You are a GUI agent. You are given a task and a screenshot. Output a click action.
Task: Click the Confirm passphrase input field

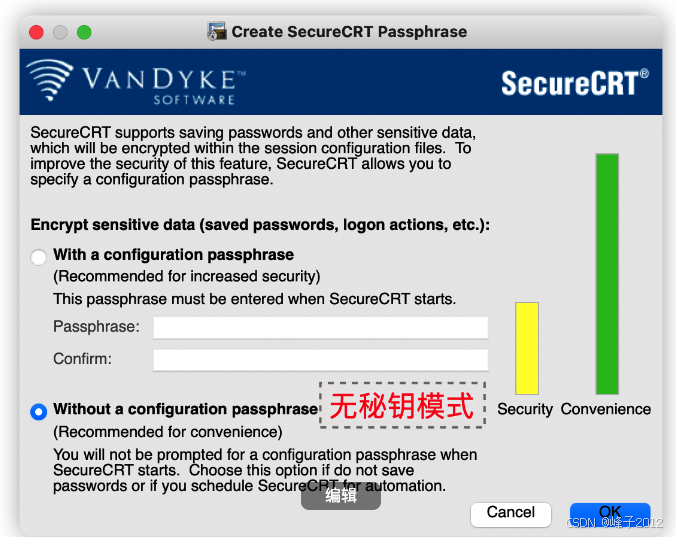pos(321,360)
